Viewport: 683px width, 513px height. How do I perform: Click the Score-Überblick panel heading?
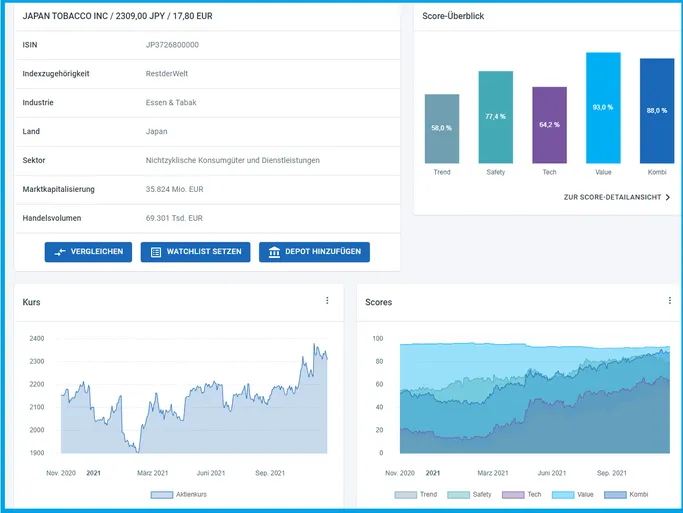click(x=453, y=16)
